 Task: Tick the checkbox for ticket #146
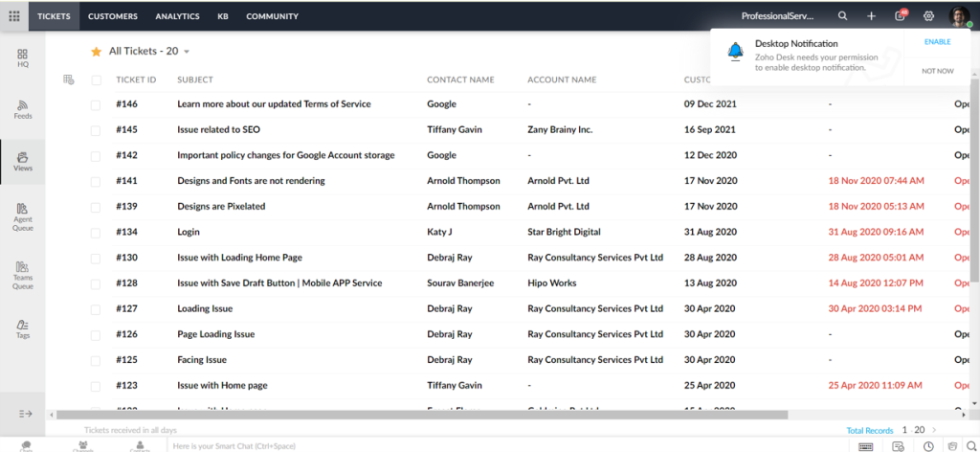pos(96,104)
